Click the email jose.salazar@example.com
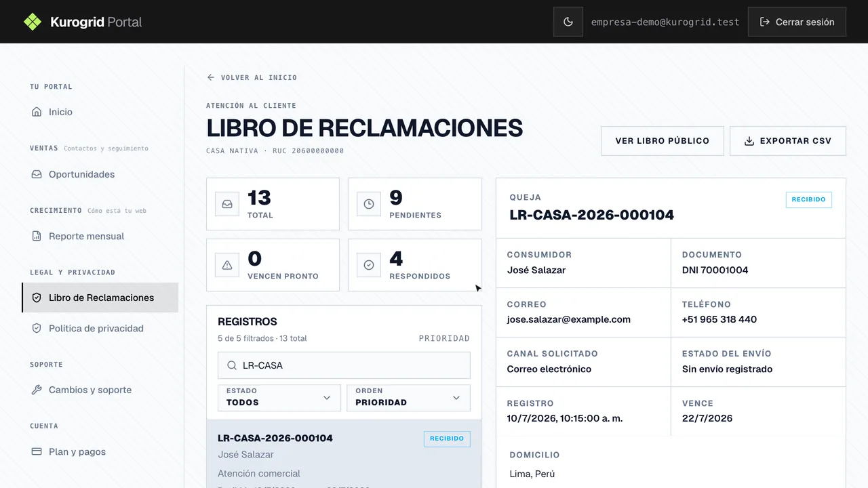Screen dimensions: 868x488 569,319
